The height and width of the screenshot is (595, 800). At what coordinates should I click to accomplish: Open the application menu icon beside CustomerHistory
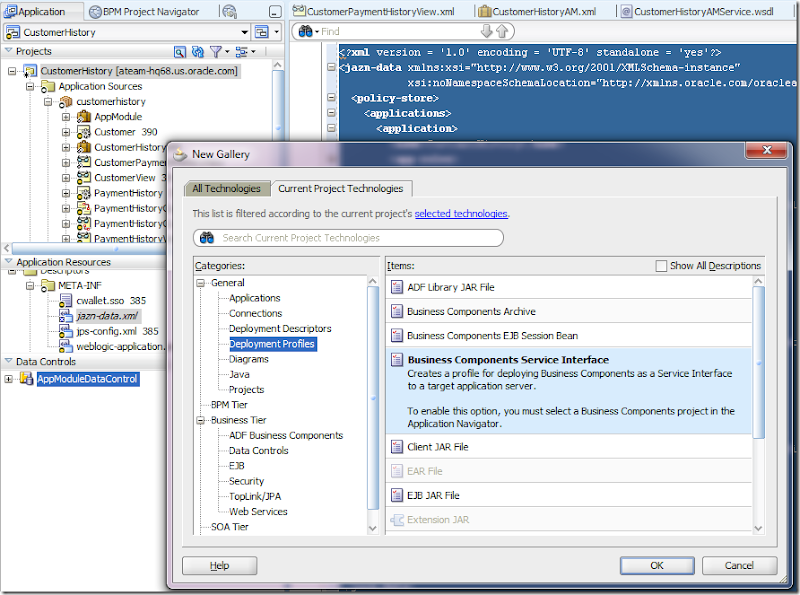coord(262,32)
